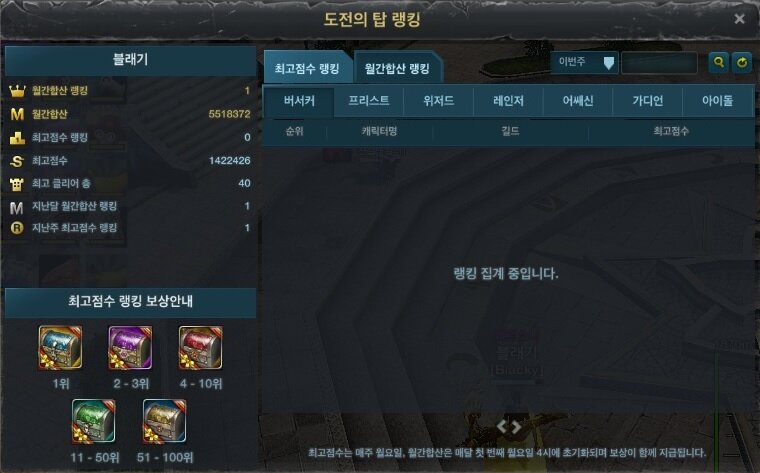Image resolution: width=760 pixels, height=473 pixels.
Task: Switch to the 월간합산 랭킹 tab
Action: pos(397,68)
